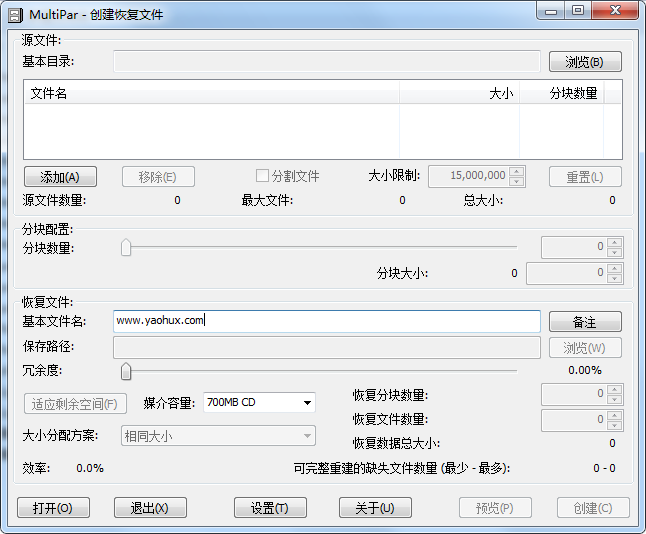Click the 退出(X) exit button
This screenshot has width=646, height=534.
point(150,508)
